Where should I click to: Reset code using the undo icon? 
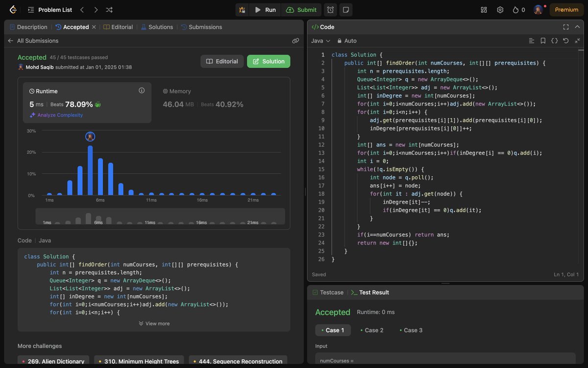[566, 41]
